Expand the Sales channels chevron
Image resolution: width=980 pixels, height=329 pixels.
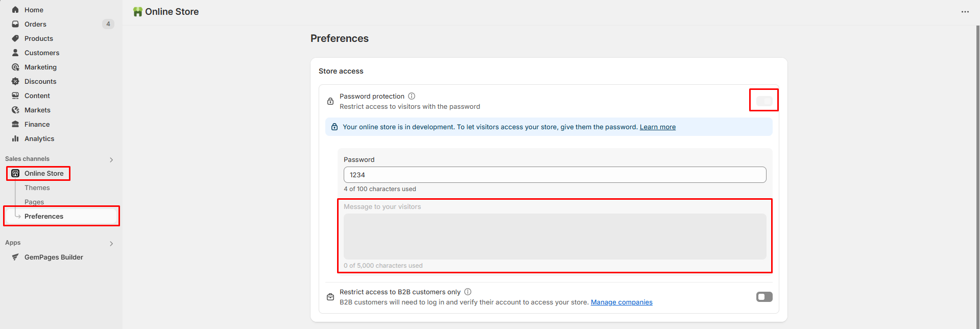pos(111,160)
